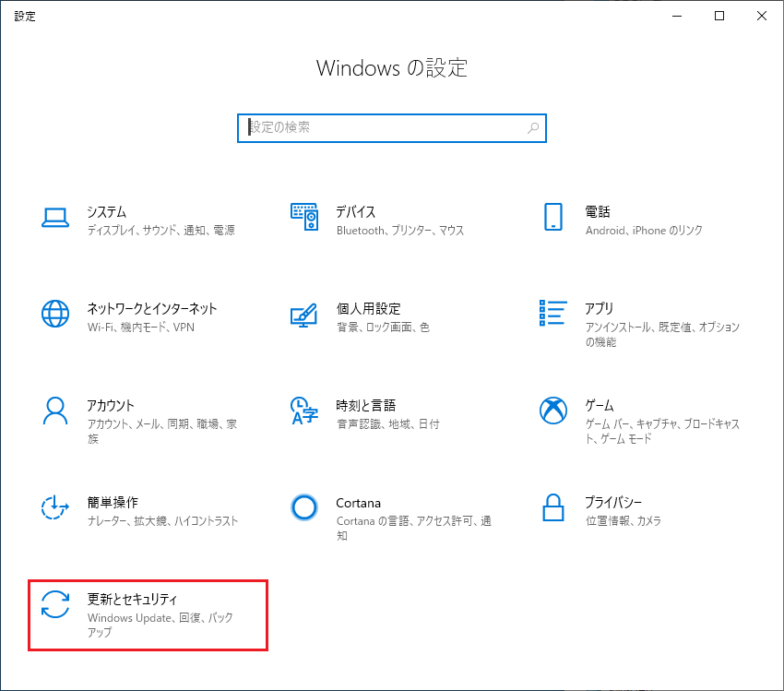Open the 電話 settings title
The width and height of the screenshot is (784, 691).
tap(598, 212)
